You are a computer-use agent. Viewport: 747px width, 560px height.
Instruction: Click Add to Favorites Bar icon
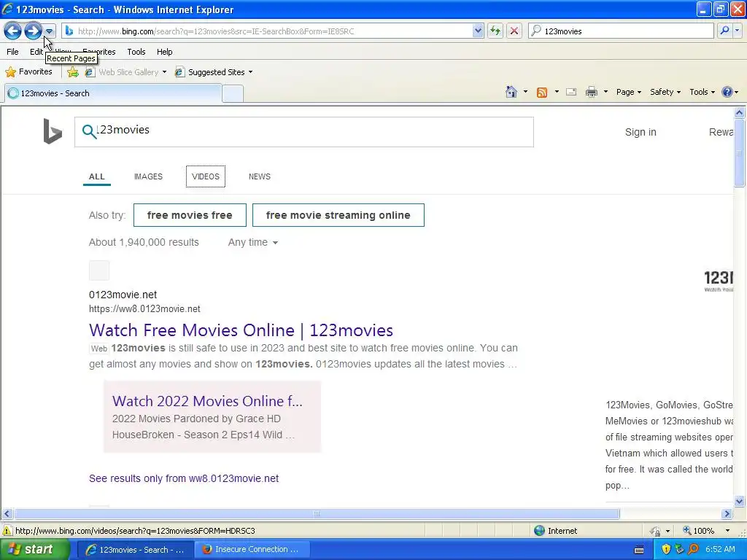pyautogui.click(x=73, y=72)
